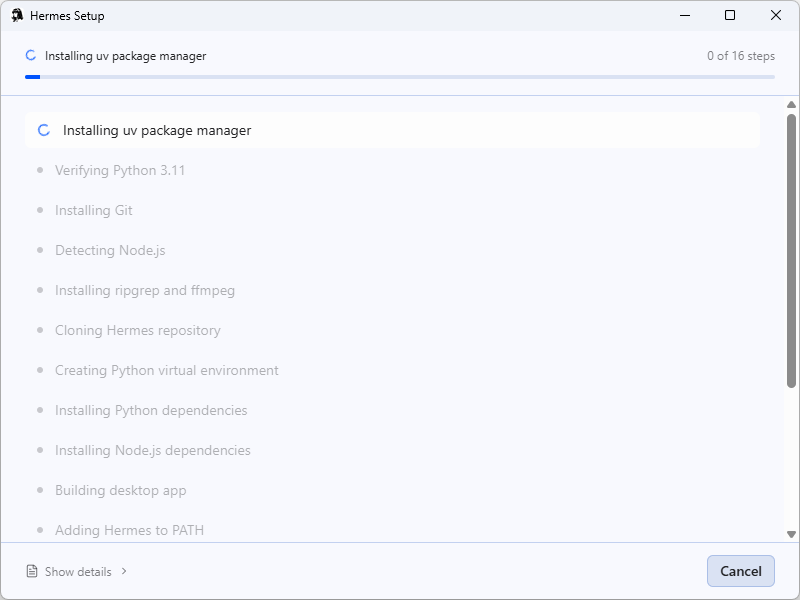The width and height of the screenshot is (800, 600).
Task: Select the highlighted 'Installing uv package manager' row
Action: point(392,130)
